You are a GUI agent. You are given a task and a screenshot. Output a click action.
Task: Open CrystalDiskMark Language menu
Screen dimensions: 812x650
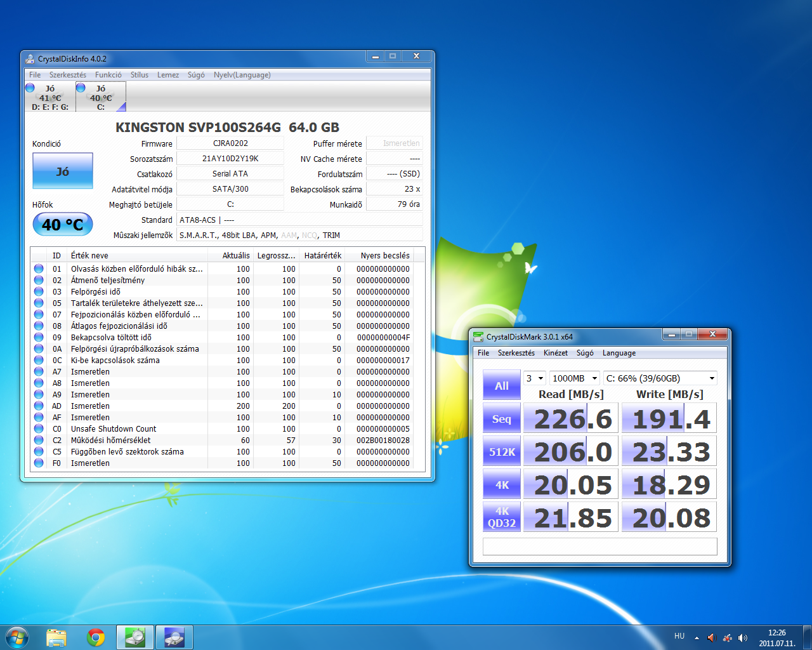(x=619, y=353)
